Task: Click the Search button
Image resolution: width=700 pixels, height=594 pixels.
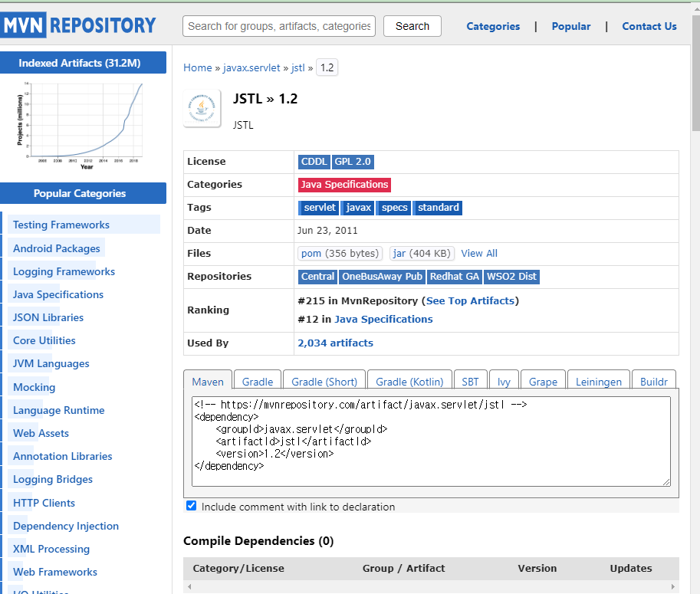Action: tap(412, 26)
